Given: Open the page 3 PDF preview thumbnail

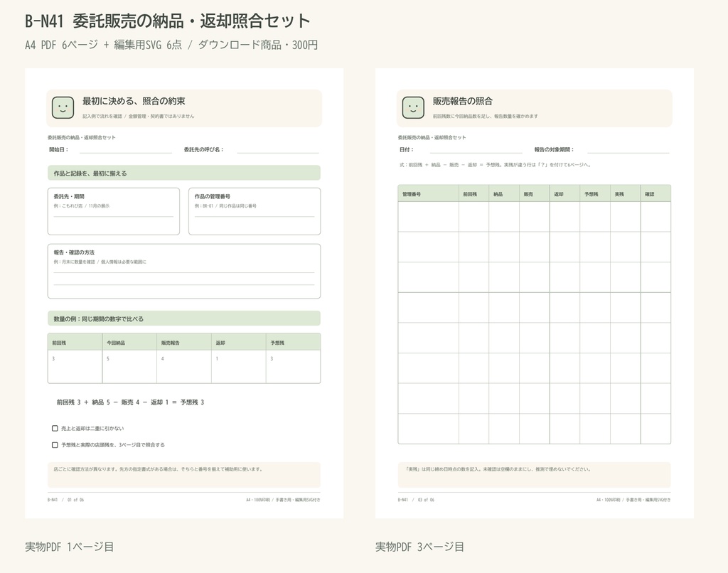Looking at the screenshot, I should point(535,294).
